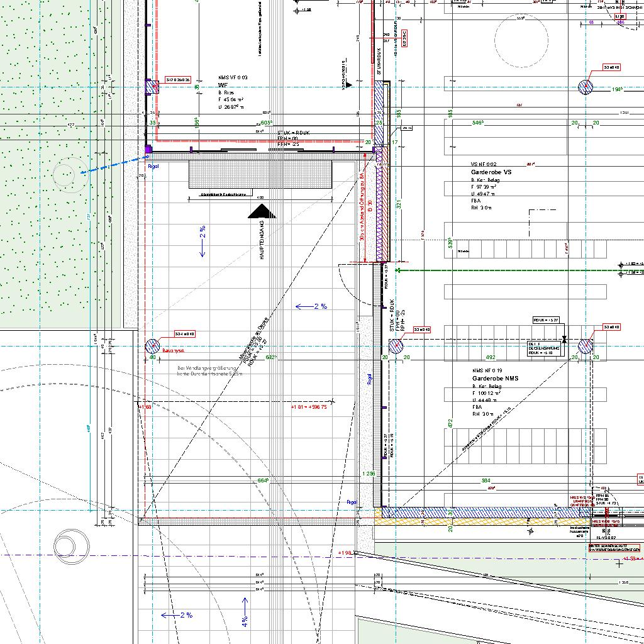Click the gridded entrance mat rectangle
644x644 pixels.
(x=261, y=174)
